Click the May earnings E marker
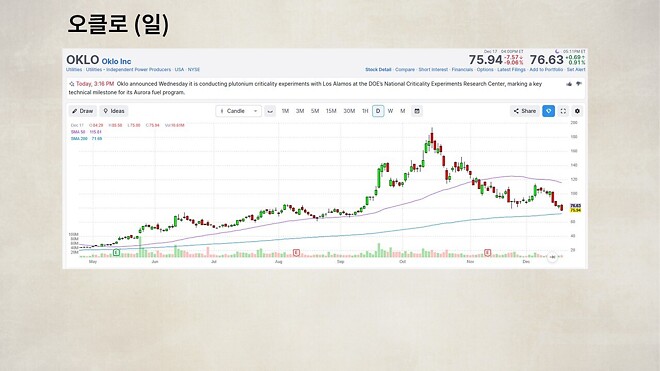Viewport: 660px width, 371px height. coord(116,253)
